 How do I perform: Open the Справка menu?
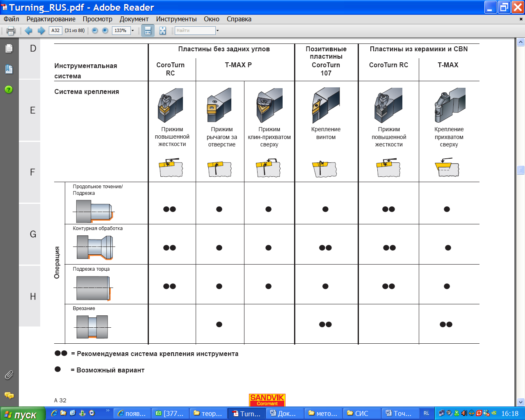tap(239, 19)
